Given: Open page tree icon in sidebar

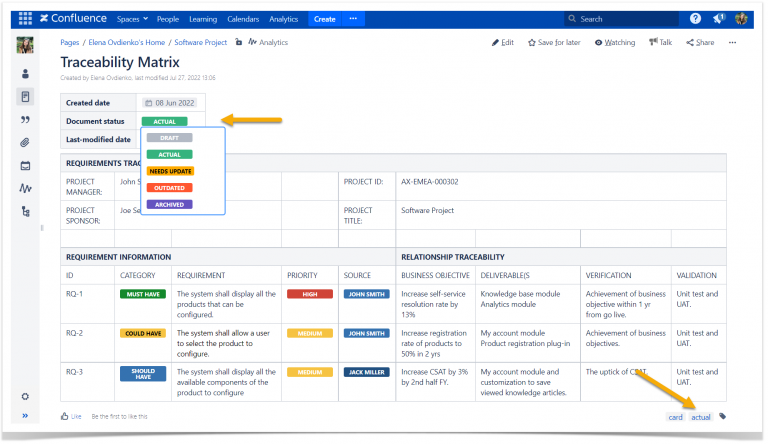Looking at the screenshot, I should click(25, 211).
